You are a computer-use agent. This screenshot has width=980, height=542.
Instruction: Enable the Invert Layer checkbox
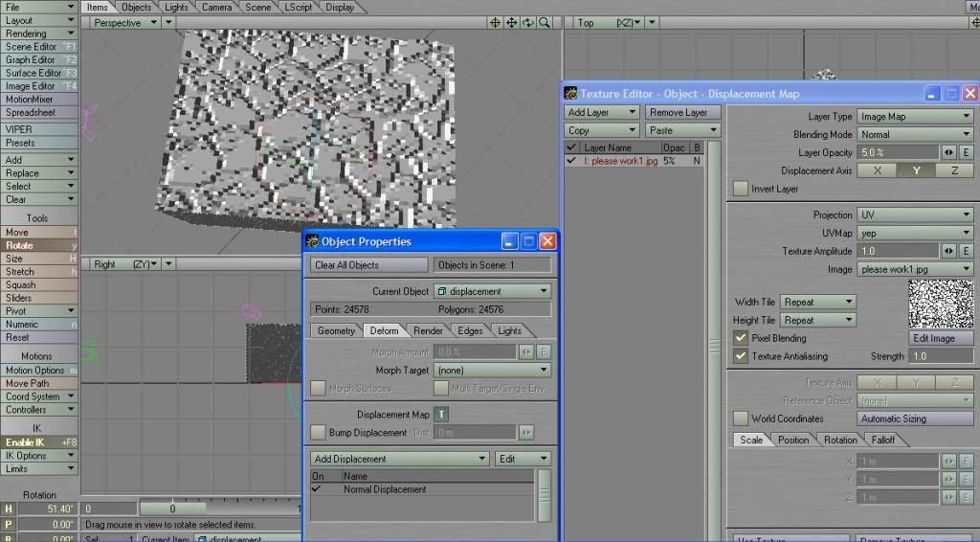tap(740, 189)
